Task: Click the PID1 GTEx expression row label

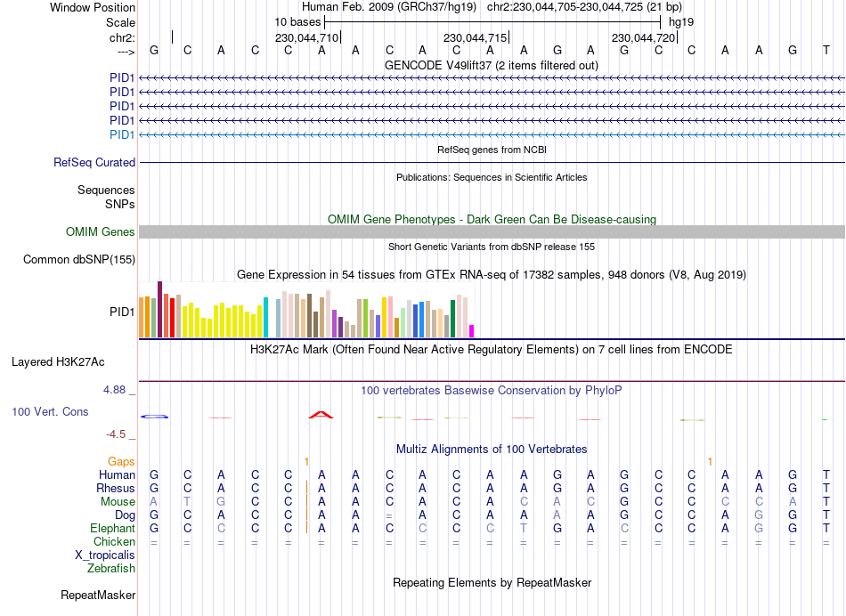Action: tap(122, 312)
